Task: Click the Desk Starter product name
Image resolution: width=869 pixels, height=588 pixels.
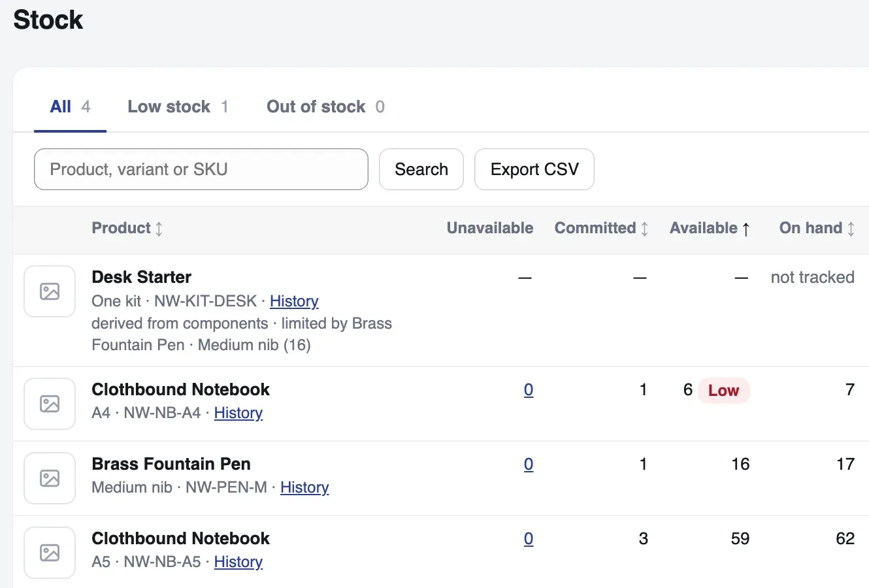Action: [142, 277]
